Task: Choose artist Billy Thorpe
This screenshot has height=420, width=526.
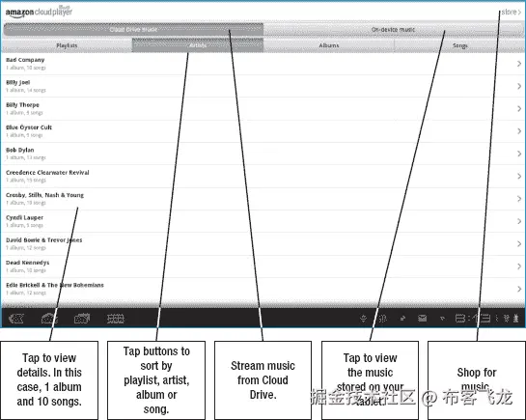Action: tap(22, 104)
